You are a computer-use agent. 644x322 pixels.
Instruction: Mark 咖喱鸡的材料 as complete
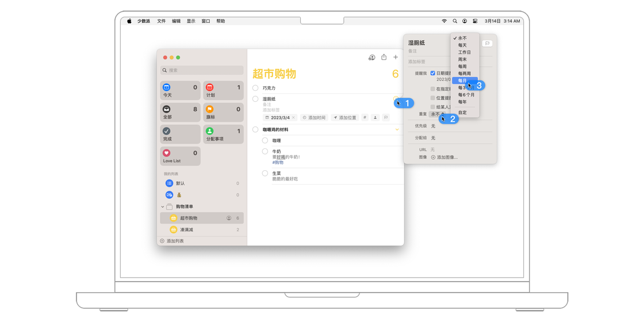255,129
